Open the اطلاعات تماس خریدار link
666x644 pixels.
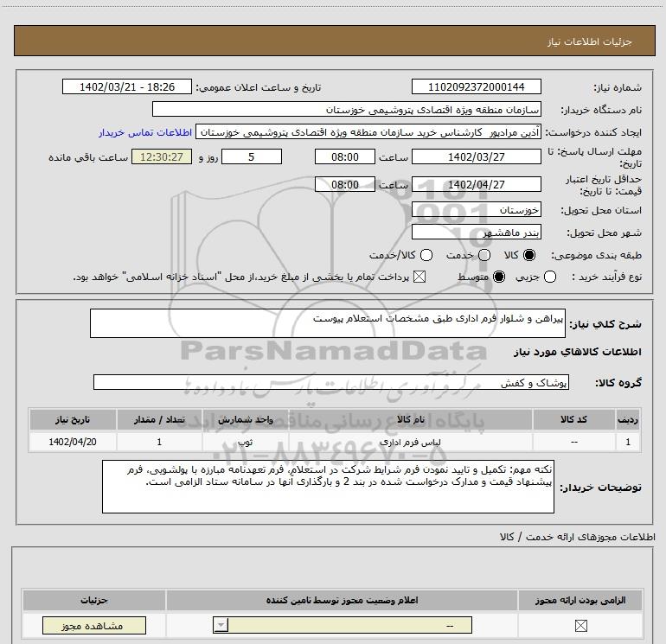tap(145, 132)
